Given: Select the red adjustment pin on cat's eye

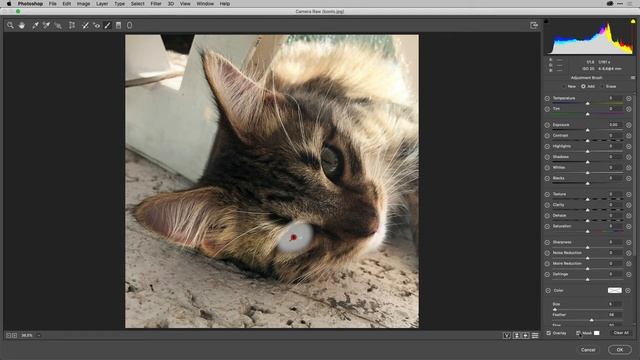Looking at the screenshot, I should pos(293,237).
